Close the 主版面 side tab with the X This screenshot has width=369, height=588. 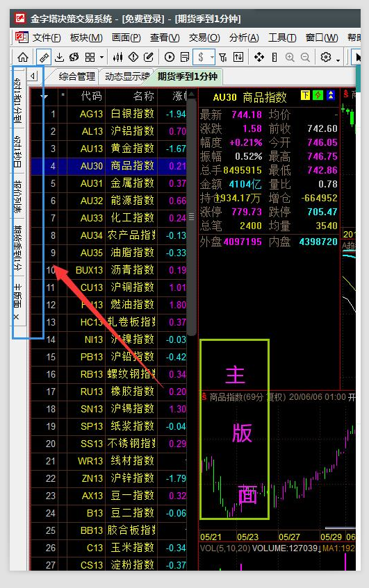click(16, 317)
